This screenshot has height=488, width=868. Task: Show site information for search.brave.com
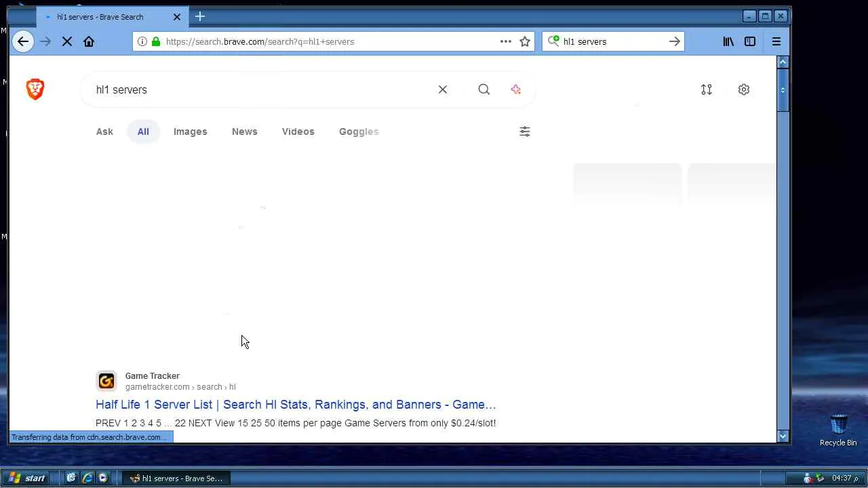142,41
